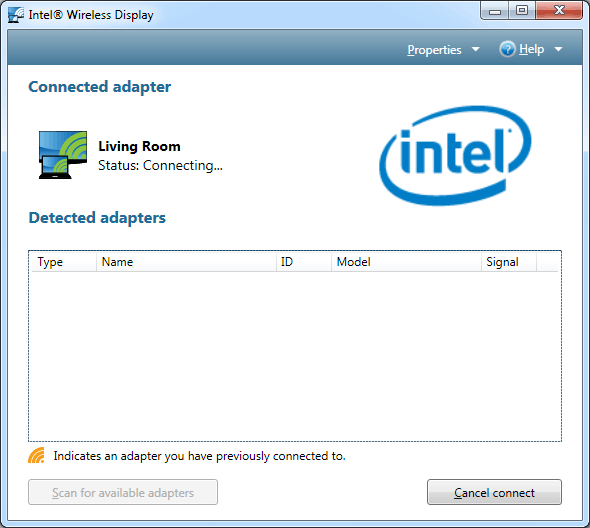Click the orange previously-connected adapter icon
The height and width of the screenshot is (528, 590).
coord(36,455)
